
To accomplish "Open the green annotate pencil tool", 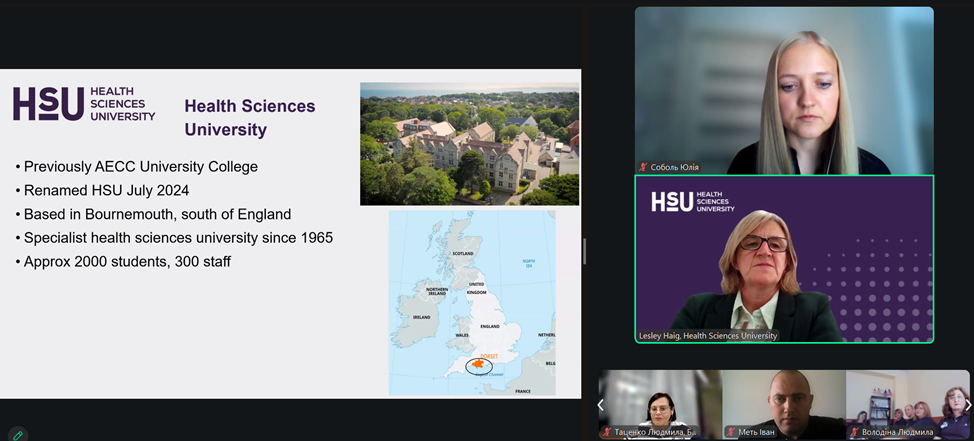I will coord(18,435).
